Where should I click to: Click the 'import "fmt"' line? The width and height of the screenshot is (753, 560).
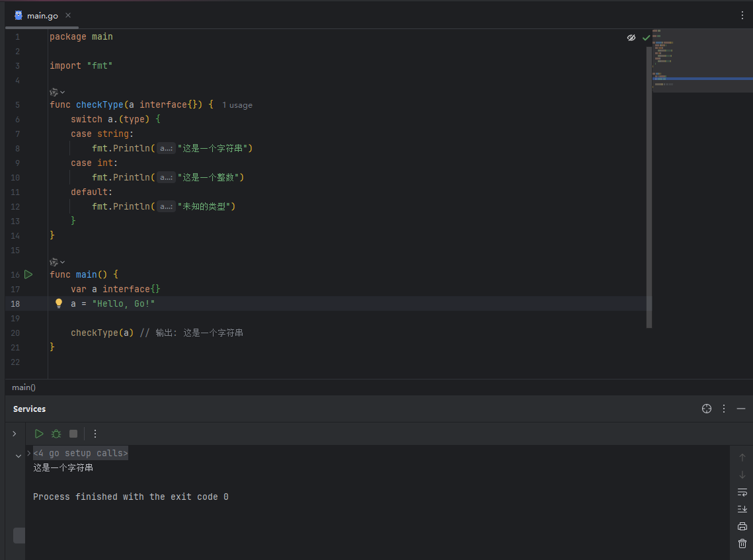[81, 66]
